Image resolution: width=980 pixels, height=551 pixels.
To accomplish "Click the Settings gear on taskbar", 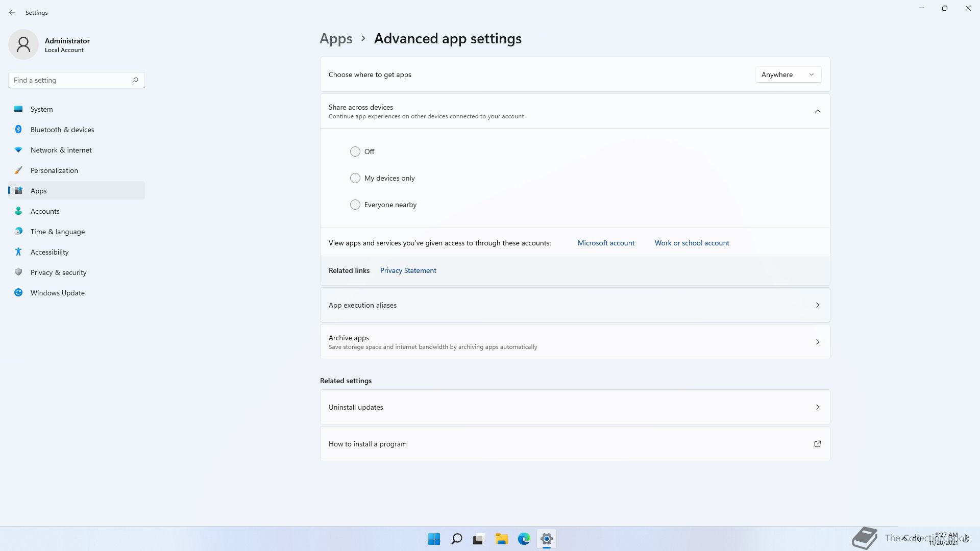I will [546, 539].
